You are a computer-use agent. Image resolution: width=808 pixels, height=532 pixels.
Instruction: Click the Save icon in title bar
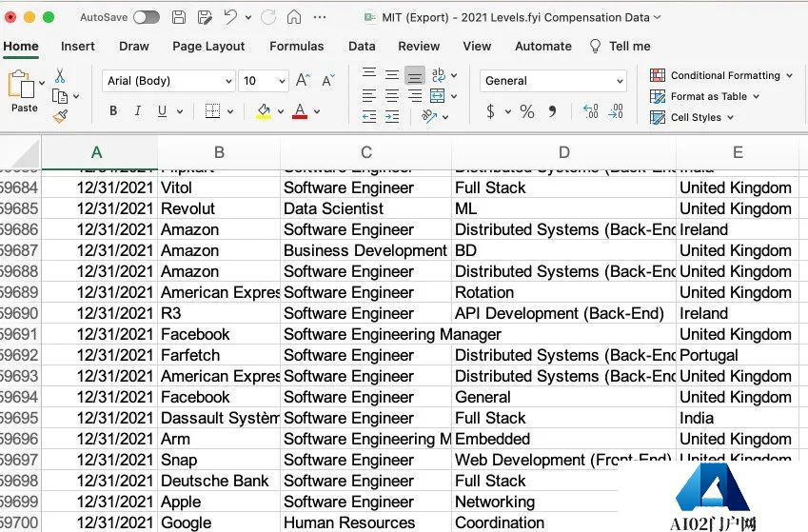pos(179,17)
